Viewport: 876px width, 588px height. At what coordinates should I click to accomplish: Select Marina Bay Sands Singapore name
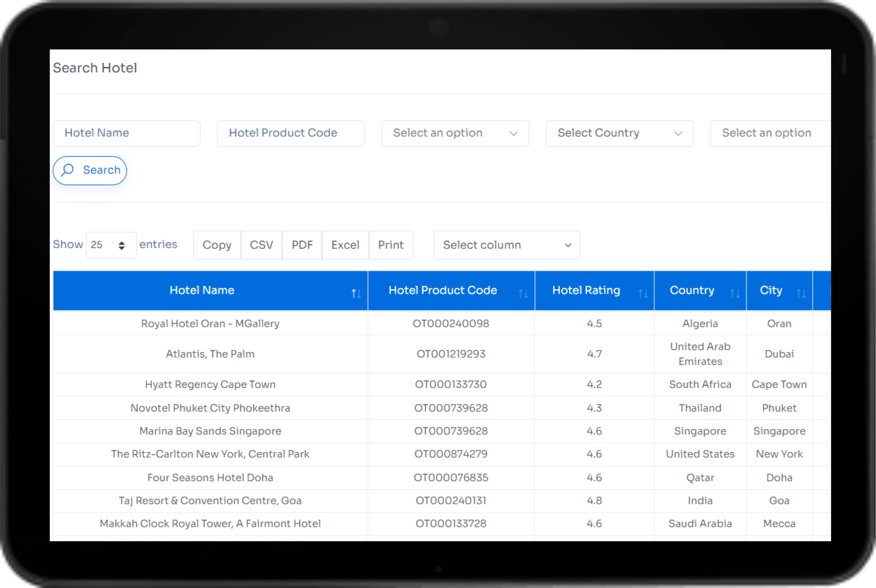pyautogui.click(x=210, y=431)
